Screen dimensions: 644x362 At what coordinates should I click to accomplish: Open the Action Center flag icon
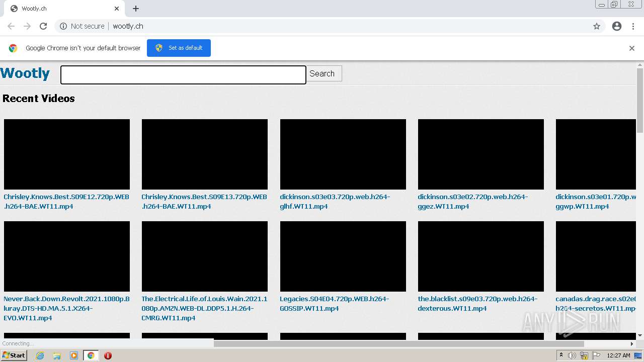tap(596, 355)
